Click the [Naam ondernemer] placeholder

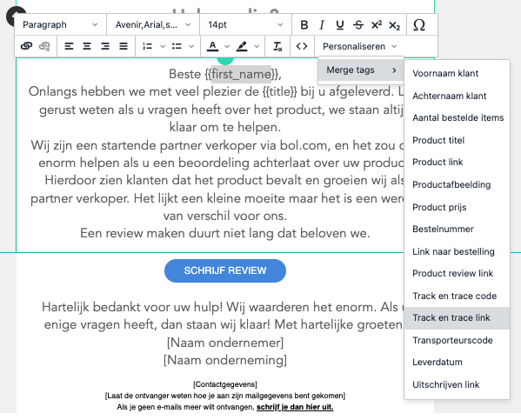225,343
